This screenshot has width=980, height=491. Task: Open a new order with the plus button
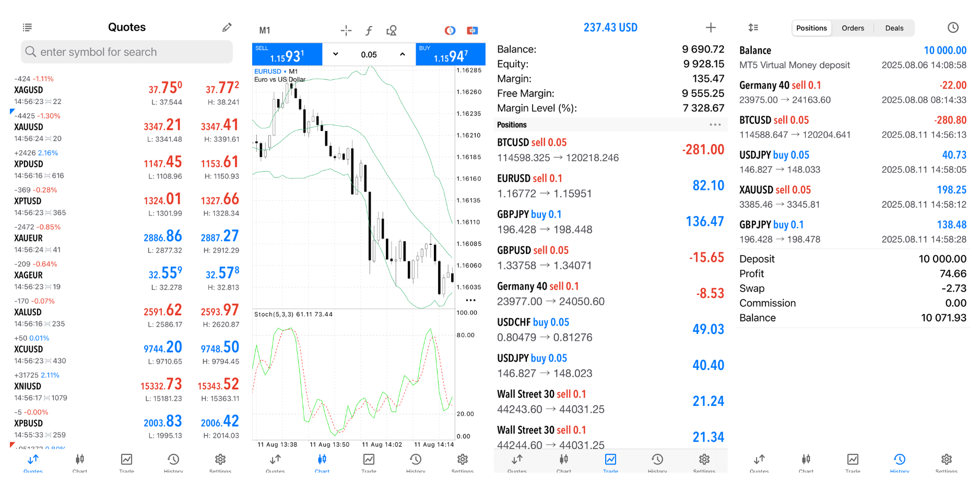[711, 27]
